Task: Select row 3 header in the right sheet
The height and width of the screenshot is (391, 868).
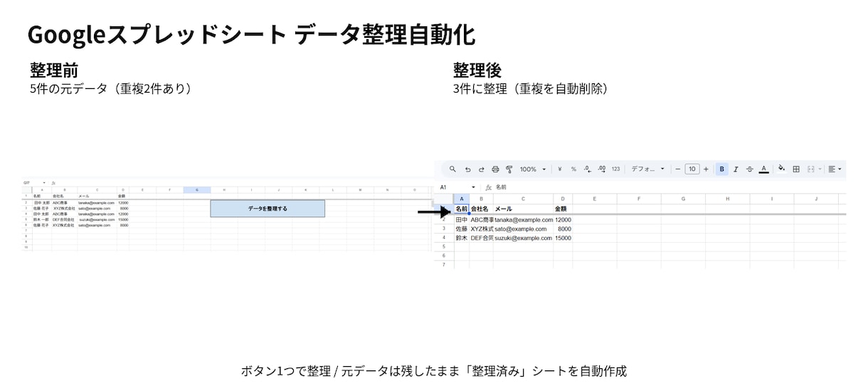Action: (x=444, y=229)
